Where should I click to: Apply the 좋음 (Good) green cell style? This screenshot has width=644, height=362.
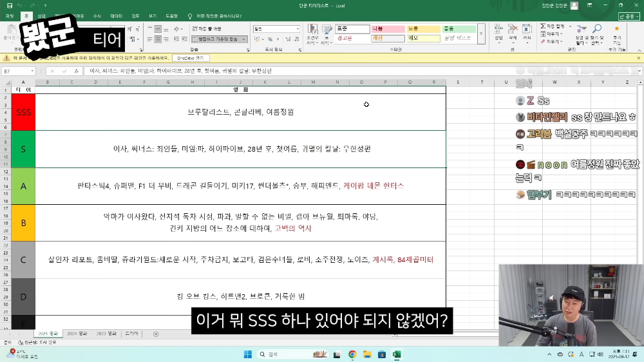point(459,29)
